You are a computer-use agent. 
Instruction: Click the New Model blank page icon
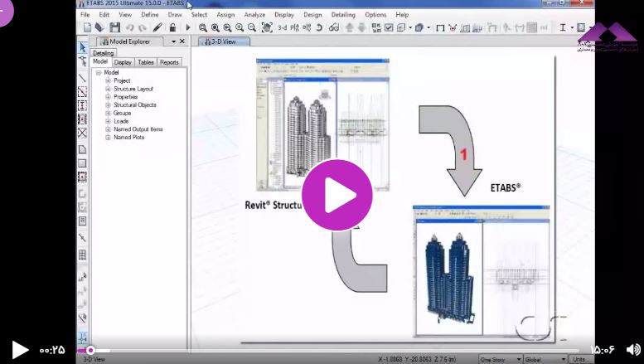pyautogui.click(x=87, y=27)
